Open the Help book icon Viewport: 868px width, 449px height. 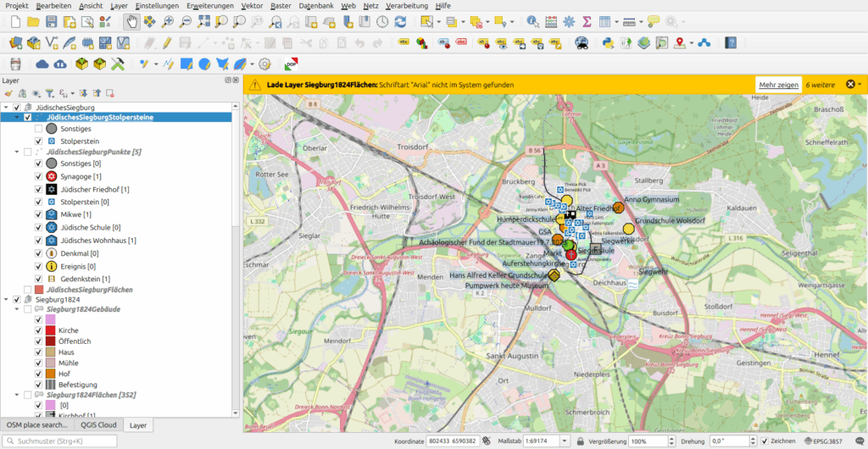click(731, 42)
